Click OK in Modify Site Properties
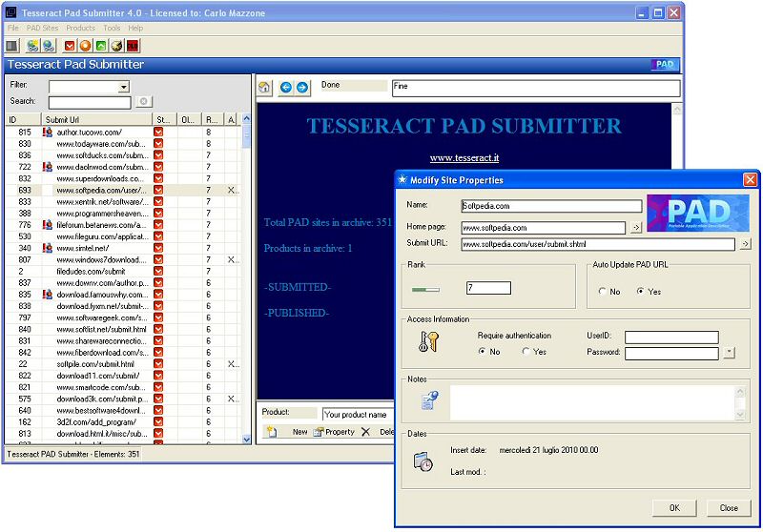 coord(674,507)
